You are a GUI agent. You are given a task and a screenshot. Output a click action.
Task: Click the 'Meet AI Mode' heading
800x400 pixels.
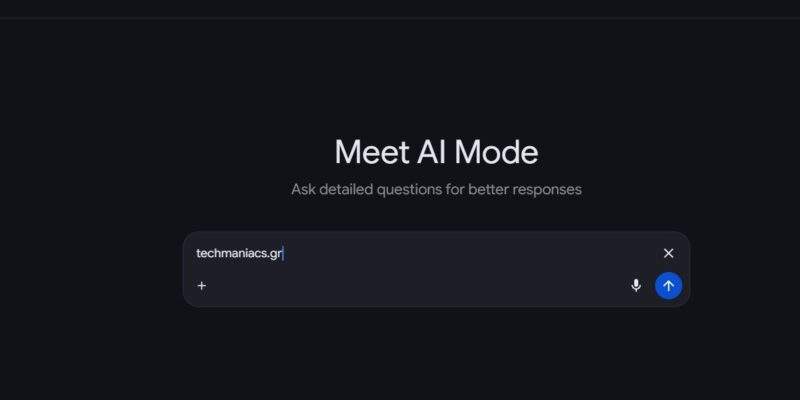pyautogui.click(x=436, y=152)
